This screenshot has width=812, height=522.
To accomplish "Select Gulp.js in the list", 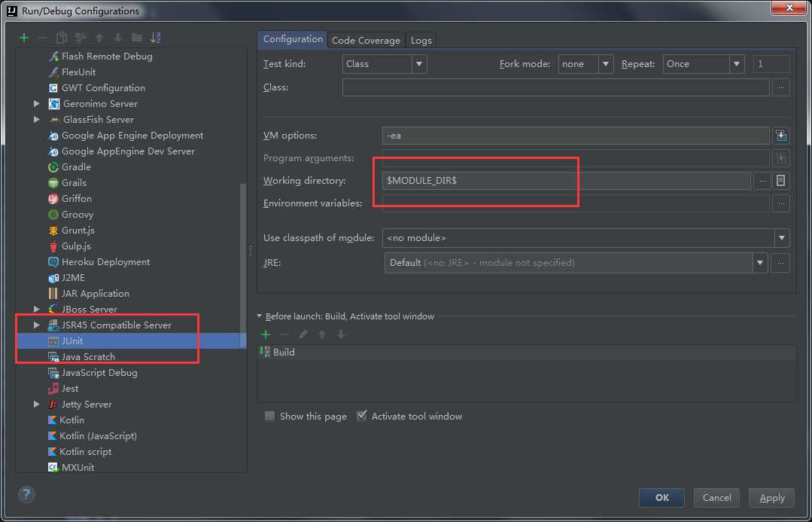I will 76,246.
